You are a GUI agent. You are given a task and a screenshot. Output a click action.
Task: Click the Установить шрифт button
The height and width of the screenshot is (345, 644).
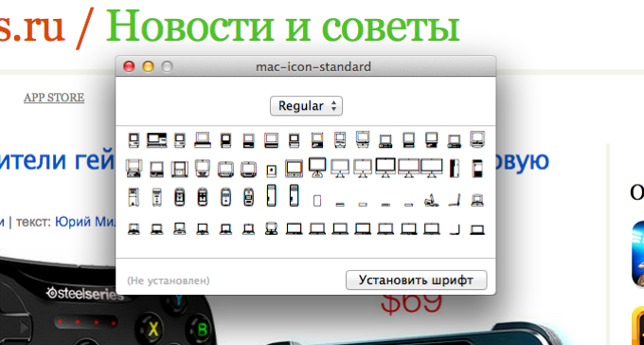pos(416,280)
